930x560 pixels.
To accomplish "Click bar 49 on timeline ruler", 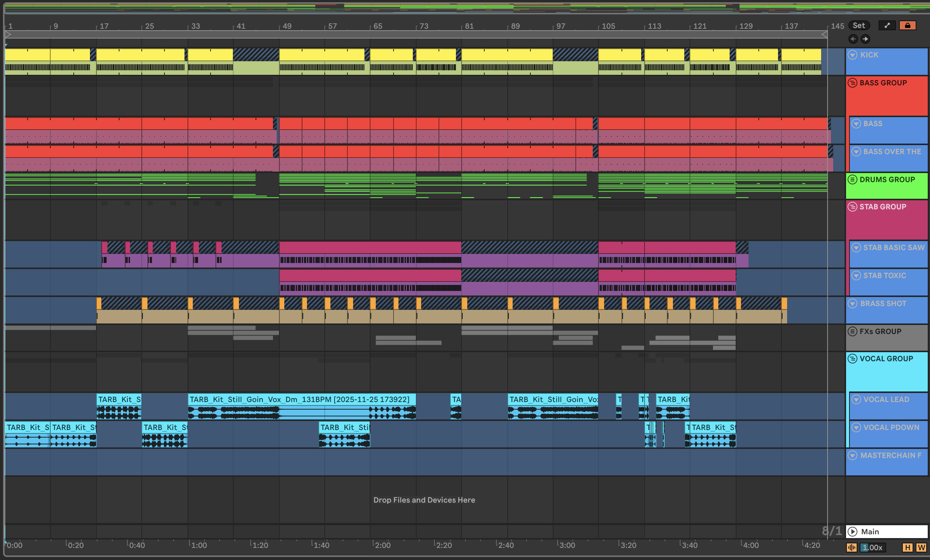I will point(287,26).
